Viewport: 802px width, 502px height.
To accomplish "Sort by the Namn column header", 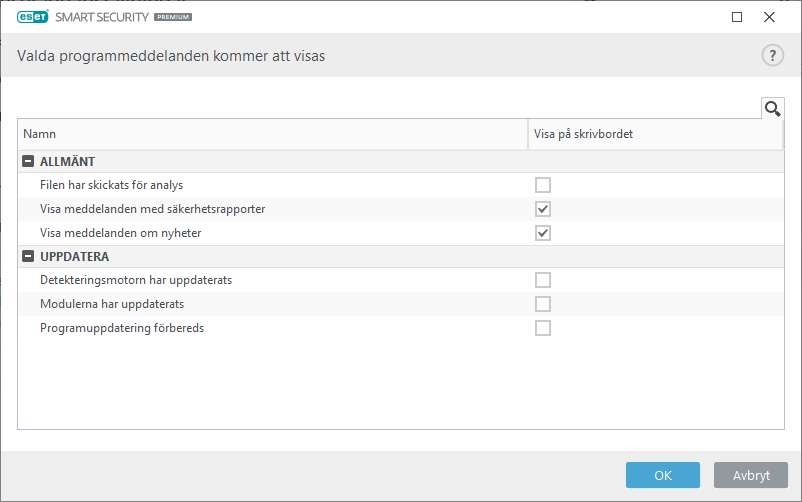I will pyautogui.click(x=272, y=134).
